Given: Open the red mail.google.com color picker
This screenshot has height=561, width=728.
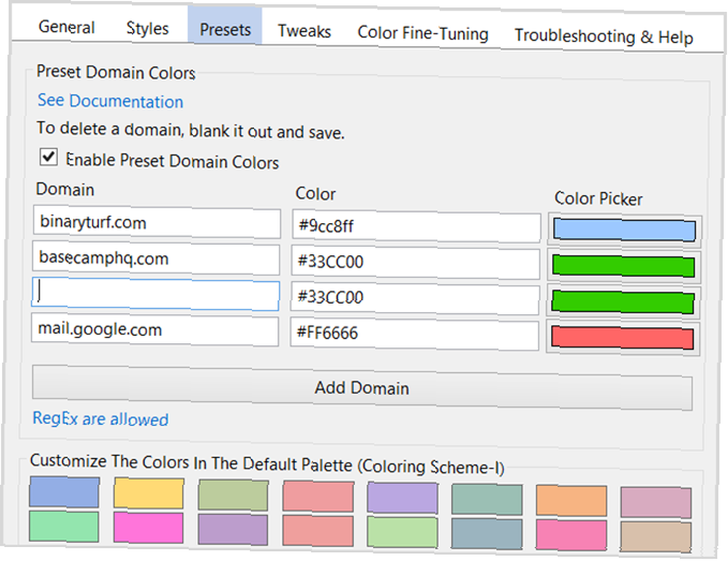Looking at the screenshot, I should pos(622,337).
